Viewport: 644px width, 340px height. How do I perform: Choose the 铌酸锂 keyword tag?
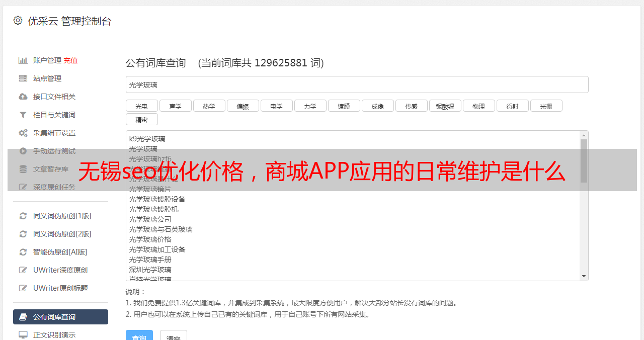coord(445,106)
